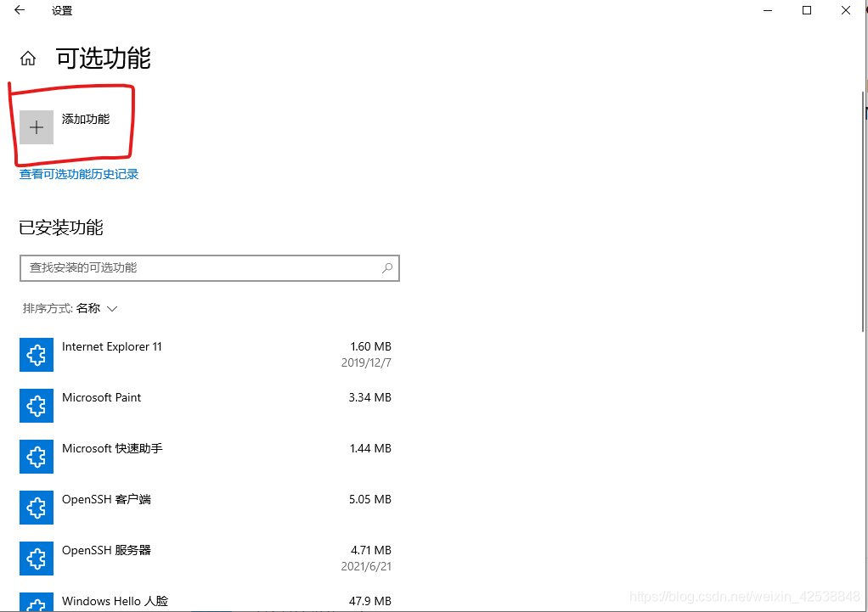This screenshot has height=612, width=868.
Task: Go to Settings home via house icon
Action: point(28,58)
